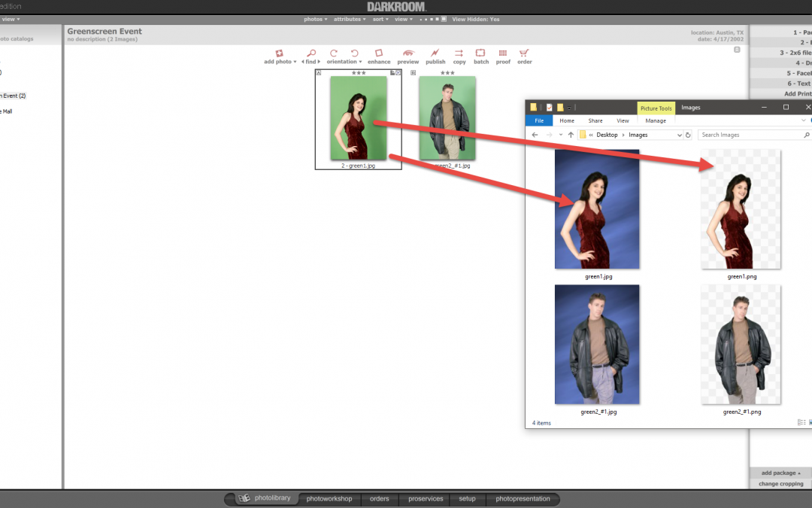Expand the Explorer address bar dropdown

(680, 135)
